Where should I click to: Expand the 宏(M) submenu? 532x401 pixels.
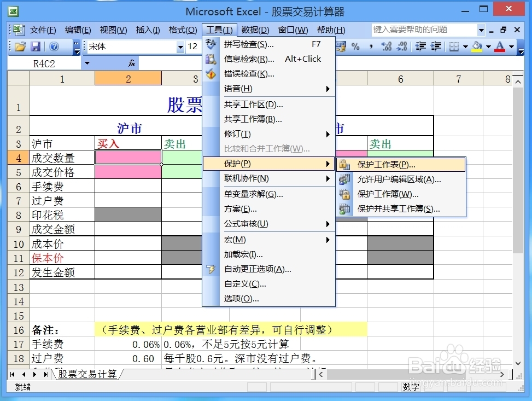pyautogui.click(x=328, y=240)
